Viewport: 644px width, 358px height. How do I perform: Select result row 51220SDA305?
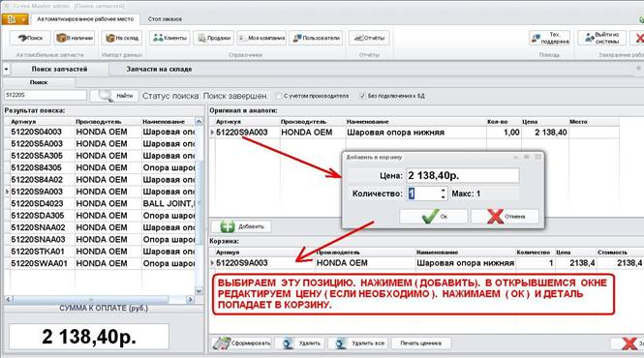click(100, 215)
